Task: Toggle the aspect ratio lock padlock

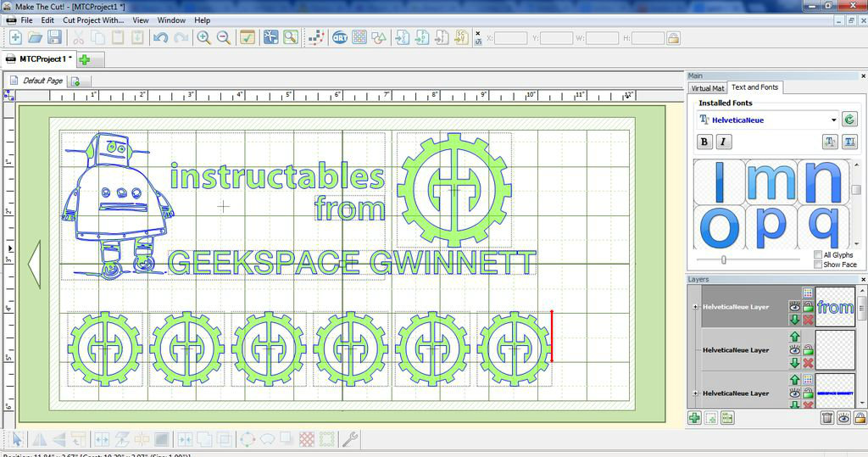Action: [673, 38]
